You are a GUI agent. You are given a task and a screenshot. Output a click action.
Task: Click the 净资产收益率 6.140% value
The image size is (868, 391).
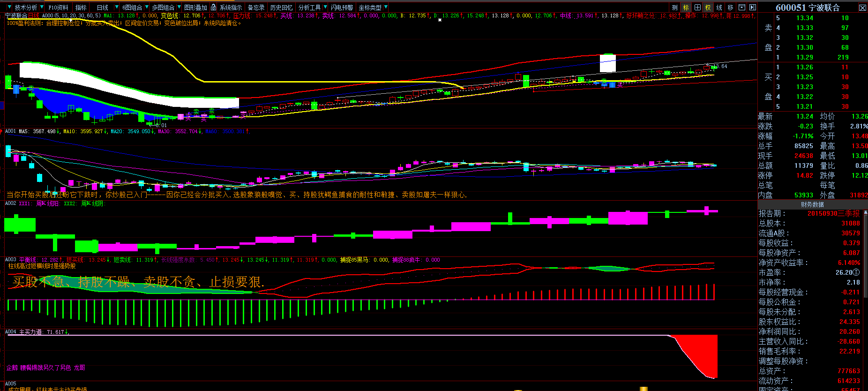pos(849,263)
